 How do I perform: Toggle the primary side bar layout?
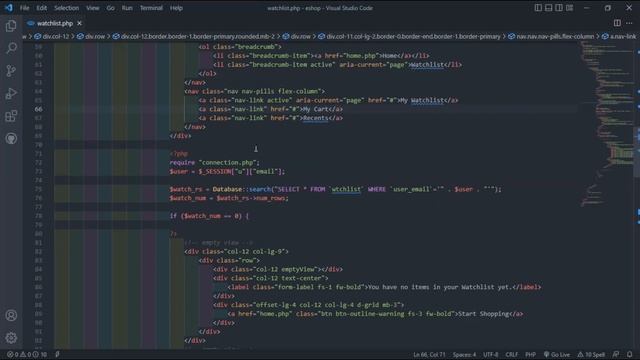pos(538,8)
